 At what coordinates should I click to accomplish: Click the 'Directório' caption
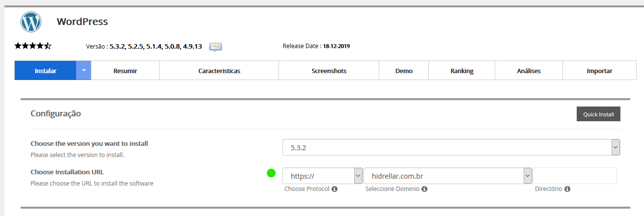point(549,189)
